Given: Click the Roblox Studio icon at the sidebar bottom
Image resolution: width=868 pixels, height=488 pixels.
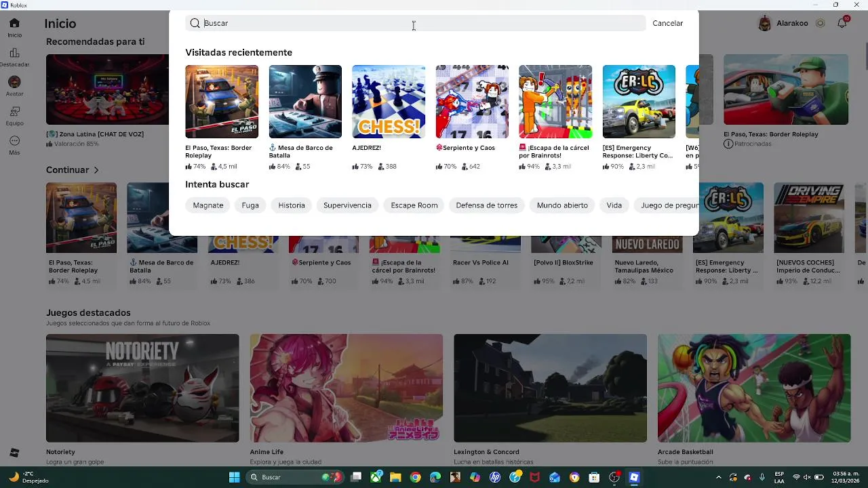Looking at the screenshot, I should (x=14, y=452).
